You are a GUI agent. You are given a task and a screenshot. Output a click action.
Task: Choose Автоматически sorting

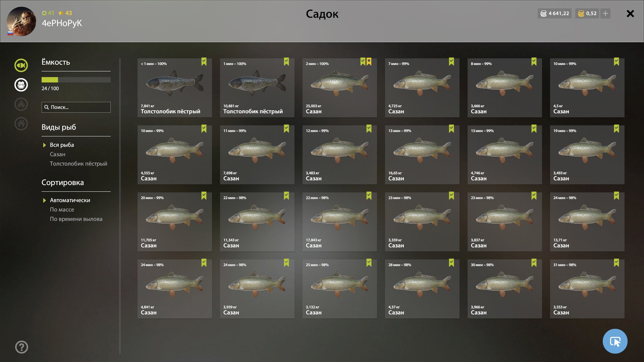pyautogui.click(x=70, y=200)
